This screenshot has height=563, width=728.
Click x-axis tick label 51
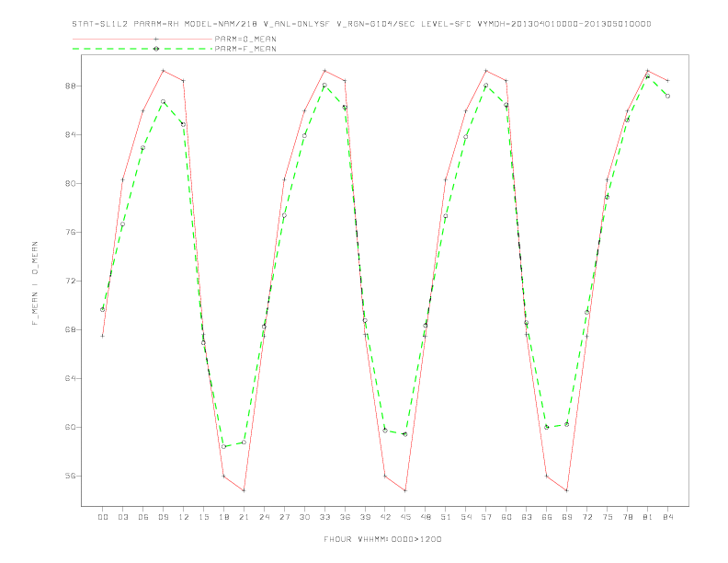click(446, 517)
